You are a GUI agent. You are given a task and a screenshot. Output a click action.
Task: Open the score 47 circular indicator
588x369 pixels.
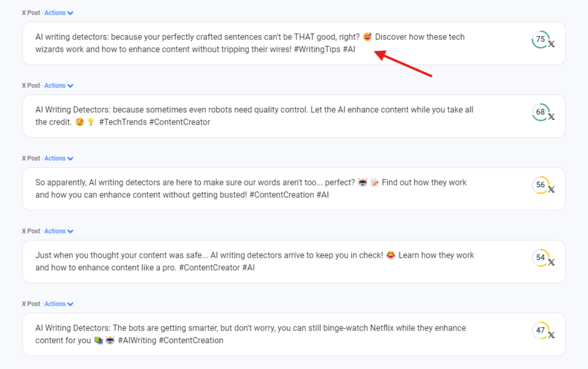click(540, 331)
